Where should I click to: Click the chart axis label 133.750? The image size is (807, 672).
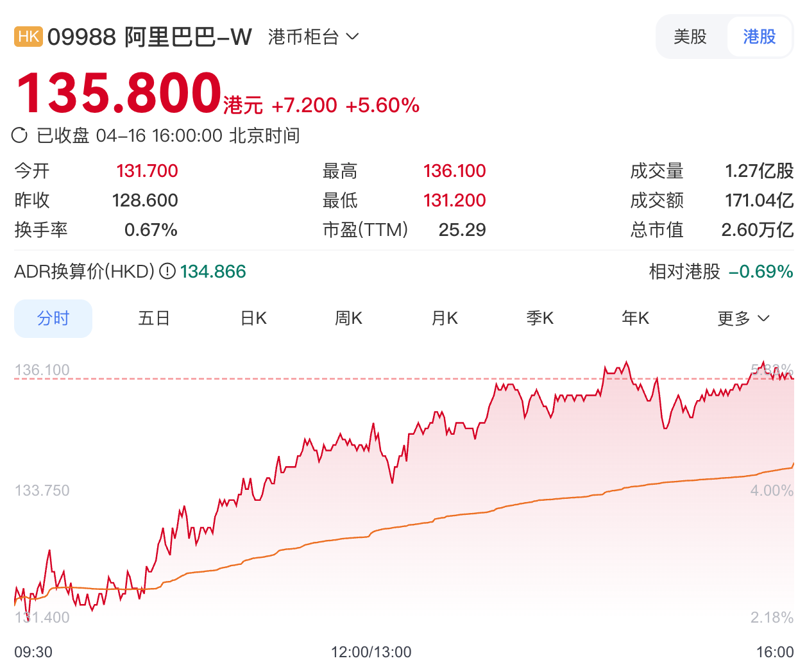[42, 491]
